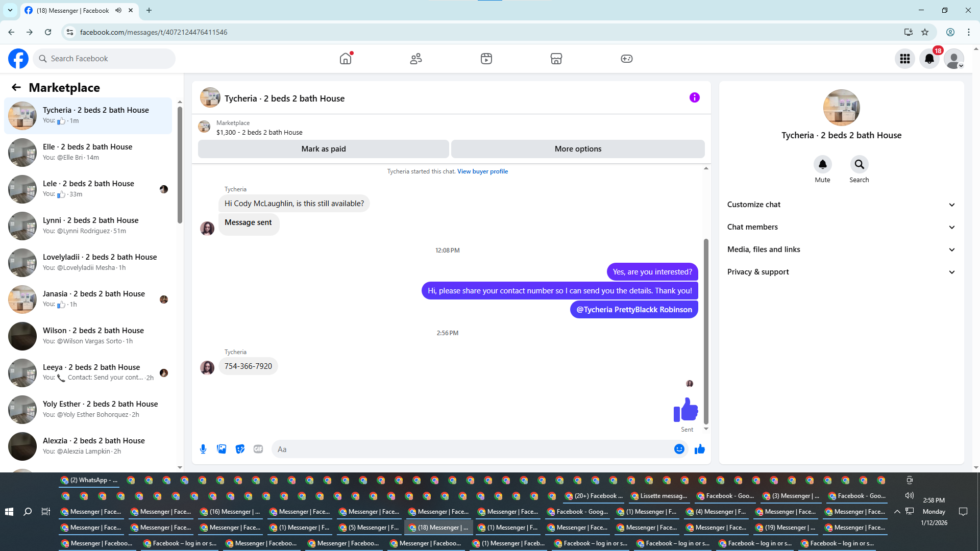980x551 pixels.
Task: Mute this conversation with the bell toggle
Action: click(x=822, y=164)
